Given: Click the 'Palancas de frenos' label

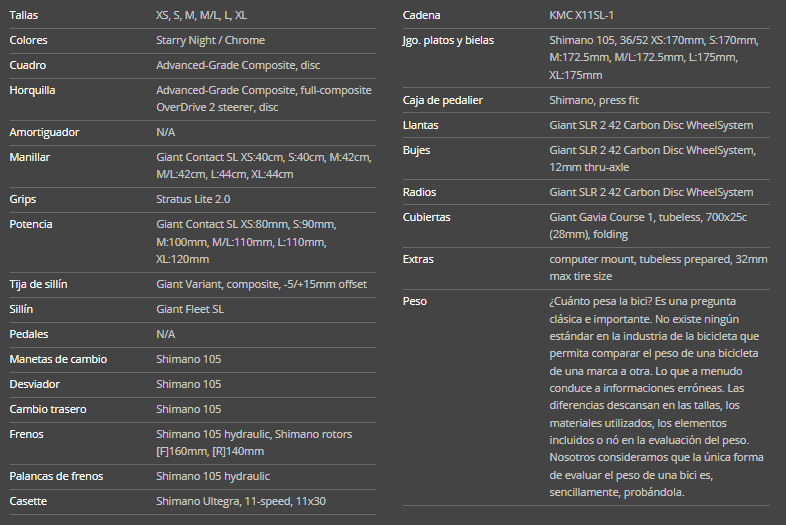Looking at the screenshot, I should coord(56,476).
